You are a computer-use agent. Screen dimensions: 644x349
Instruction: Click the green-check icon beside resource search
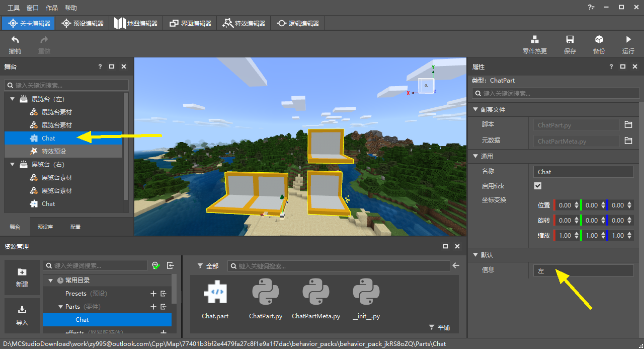pos(156,265)
